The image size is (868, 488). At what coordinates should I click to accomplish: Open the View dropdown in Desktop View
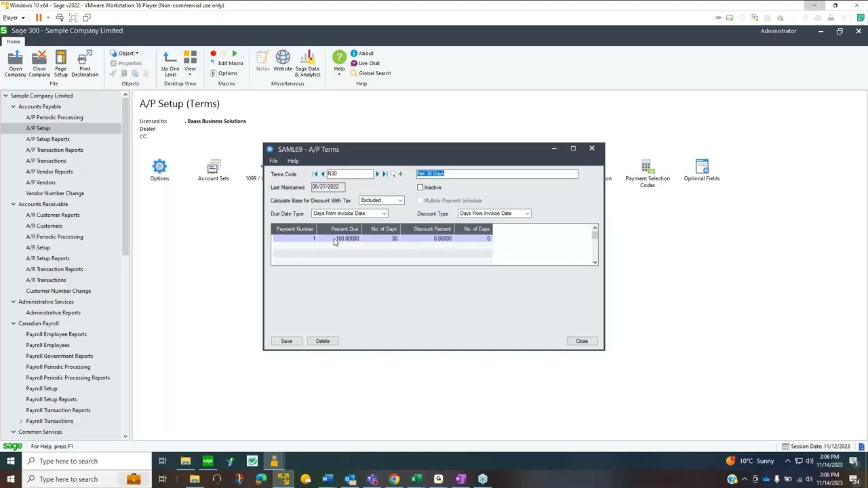(x=190, y=63)
